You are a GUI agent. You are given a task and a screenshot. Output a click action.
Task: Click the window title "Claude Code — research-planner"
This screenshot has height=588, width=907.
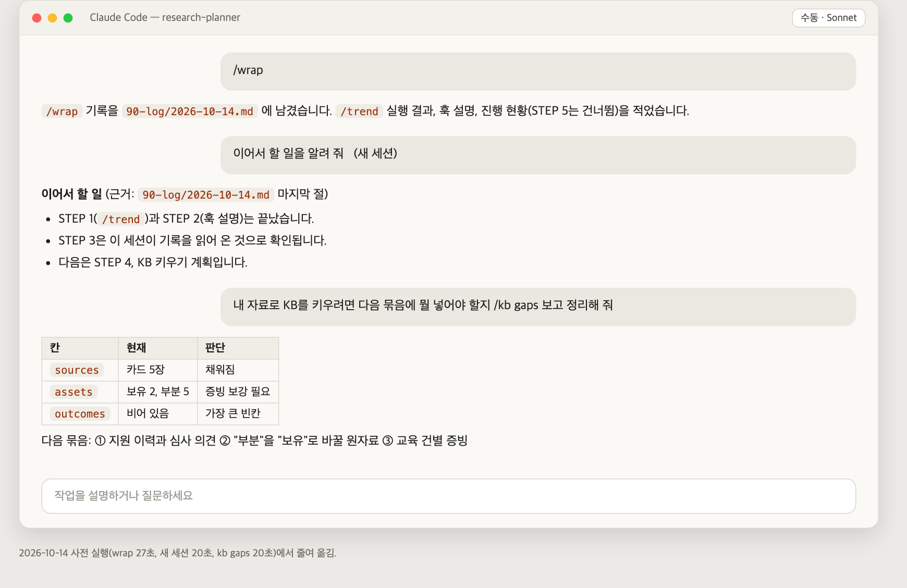point(165,17)
